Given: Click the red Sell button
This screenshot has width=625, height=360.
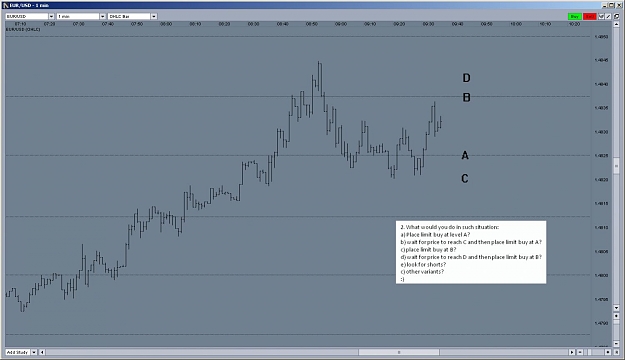Looking at the screenshot, I should (x=590, y=16).
